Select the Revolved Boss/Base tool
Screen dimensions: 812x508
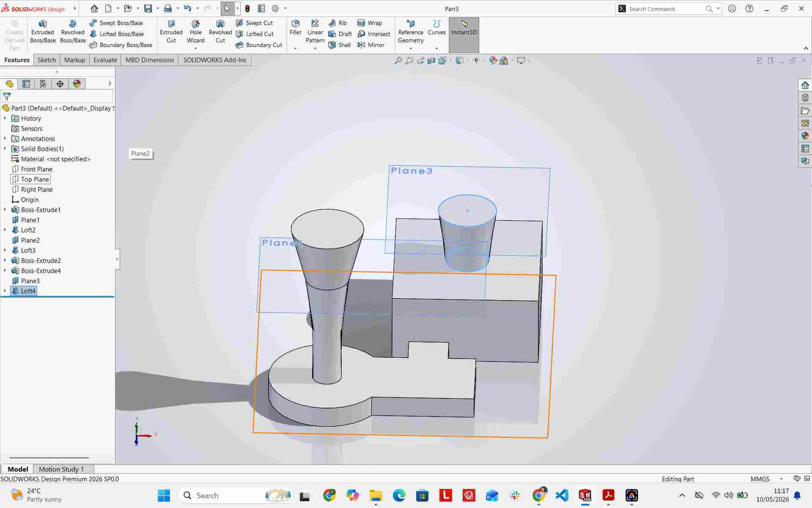click(73, 32)
